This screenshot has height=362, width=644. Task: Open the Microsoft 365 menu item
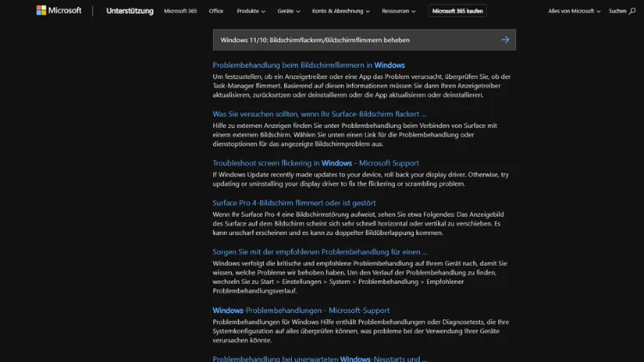point(180,11)
